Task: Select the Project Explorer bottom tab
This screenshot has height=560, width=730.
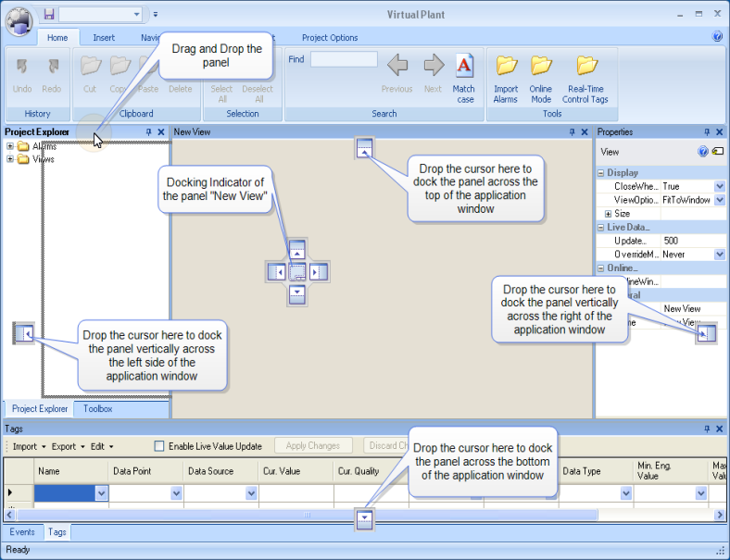Action: coord(40,409)
